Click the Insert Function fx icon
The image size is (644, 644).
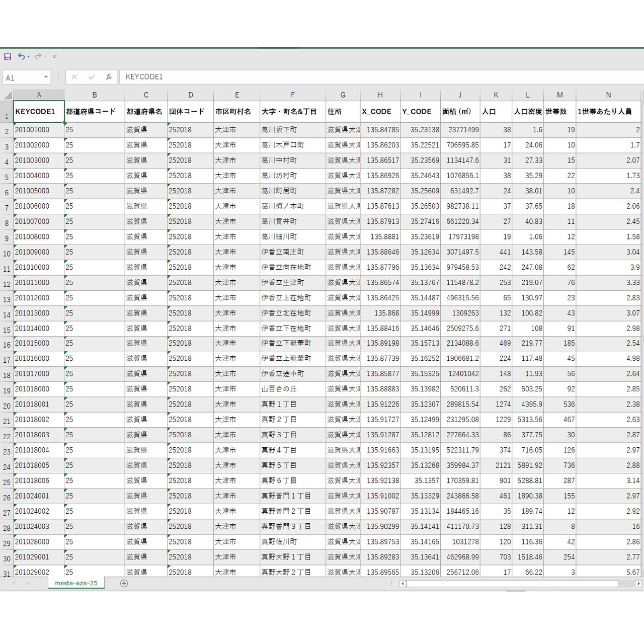coord(108,77)
